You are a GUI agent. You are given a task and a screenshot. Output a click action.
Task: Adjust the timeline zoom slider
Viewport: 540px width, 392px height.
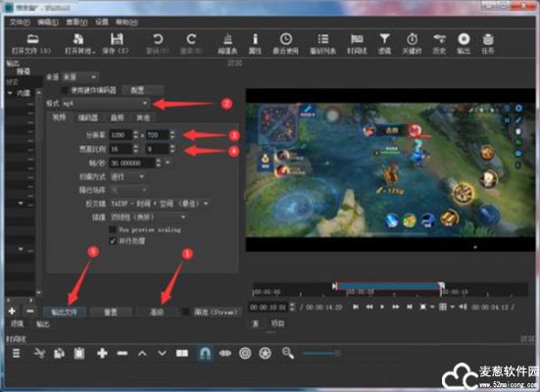[321, 353]
